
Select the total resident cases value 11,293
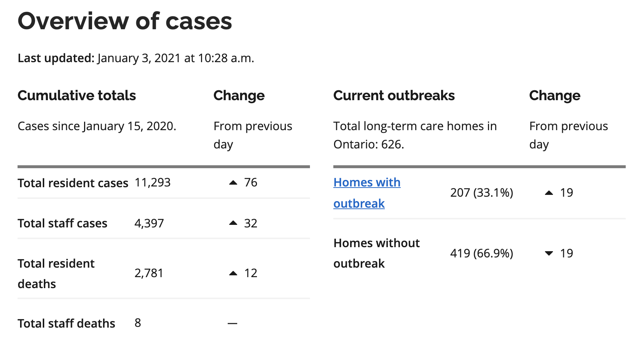tap(152, 182)
